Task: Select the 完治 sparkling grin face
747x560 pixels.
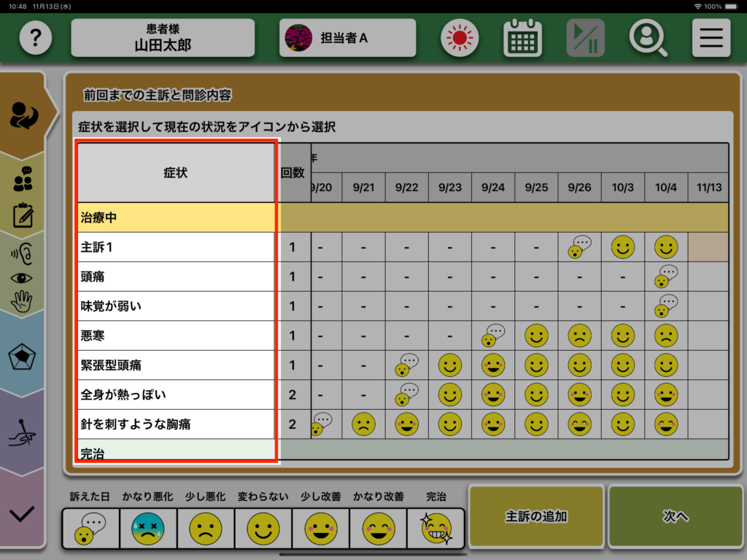Action: pyautogui.click(x=436, y=528)
